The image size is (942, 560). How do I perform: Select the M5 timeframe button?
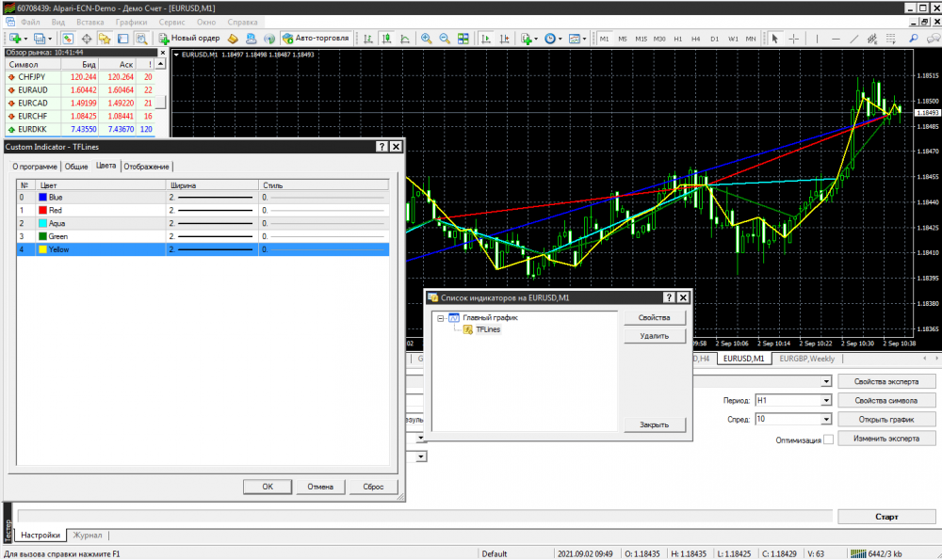(x=623, y=39)
